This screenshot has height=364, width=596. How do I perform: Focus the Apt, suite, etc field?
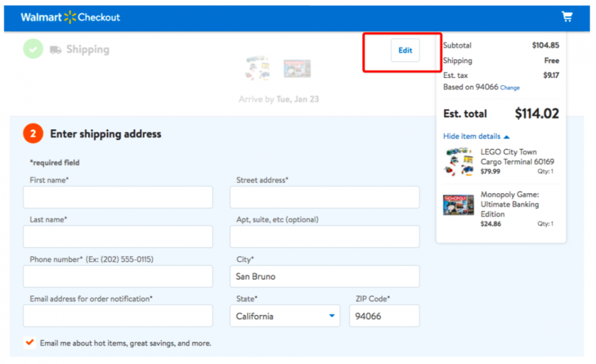pyautogui.click(x=325, y=236)
